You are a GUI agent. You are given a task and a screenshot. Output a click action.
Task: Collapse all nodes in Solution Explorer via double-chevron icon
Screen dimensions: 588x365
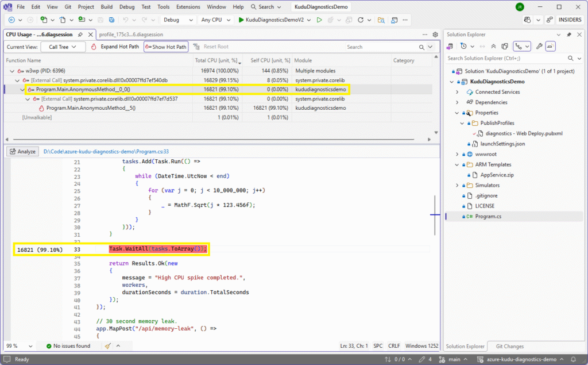coord(492,46)
